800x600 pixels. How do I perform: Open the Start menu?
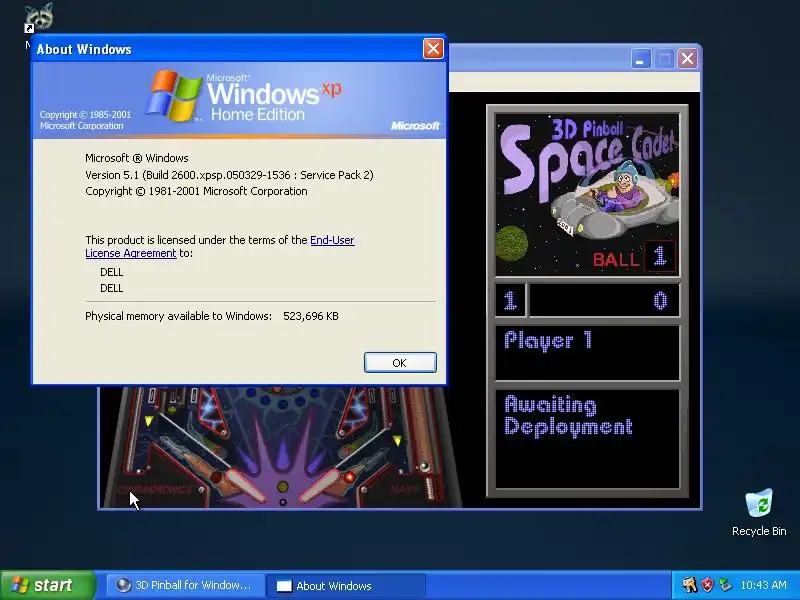48,585
